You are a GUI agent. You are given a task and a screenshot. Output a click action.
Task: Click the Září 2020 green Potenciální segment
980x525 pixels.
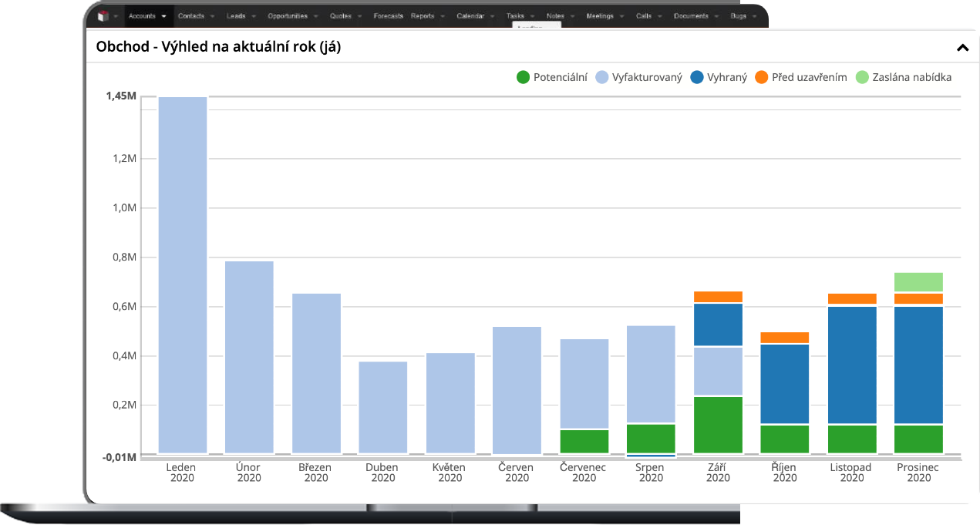[718, 424]
